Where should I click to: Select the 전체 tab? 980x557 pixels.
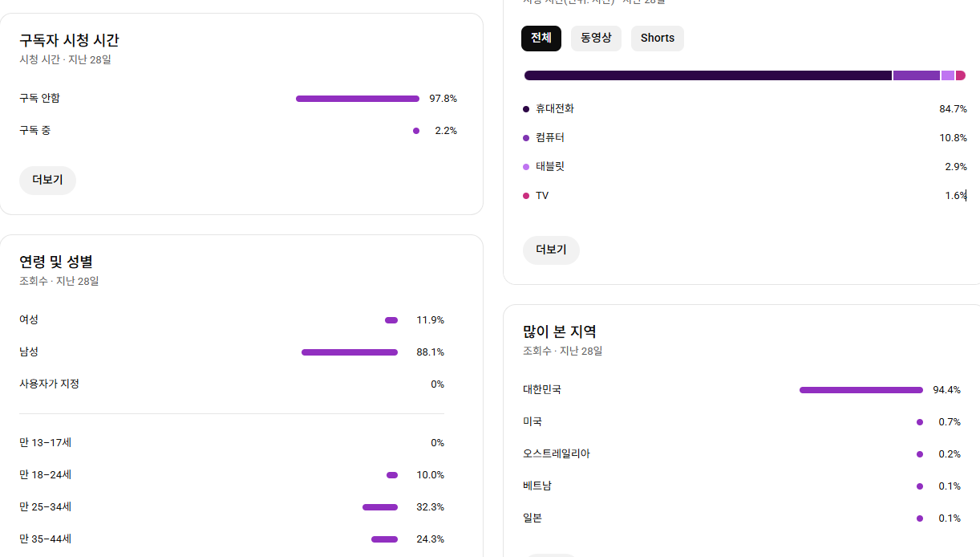point(541,39)
